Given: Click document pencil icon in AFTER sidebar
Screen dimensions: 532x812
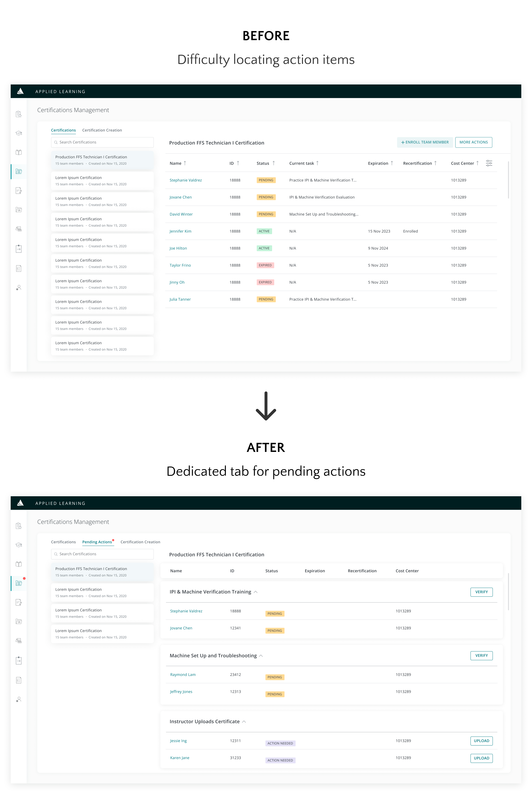Looking at the screenshot, I should [x=19, y=602].
